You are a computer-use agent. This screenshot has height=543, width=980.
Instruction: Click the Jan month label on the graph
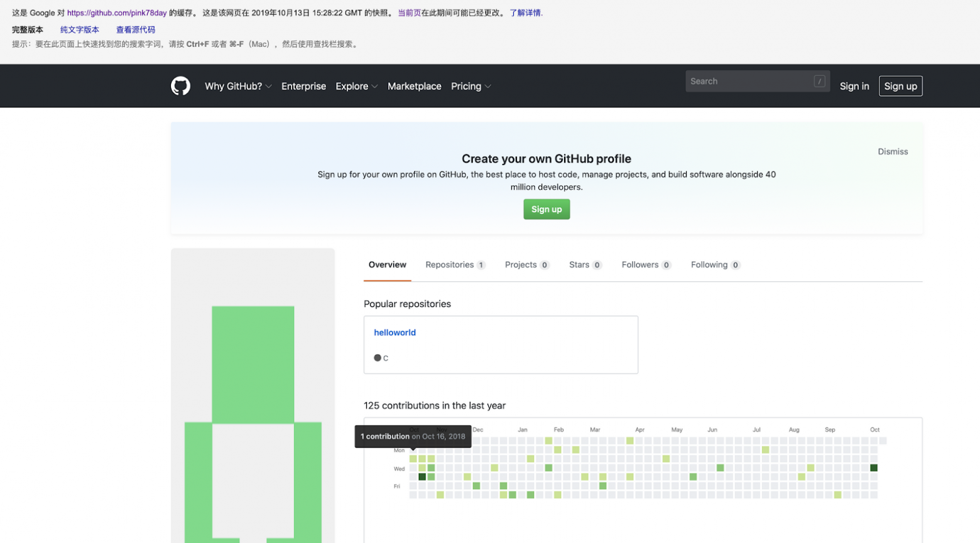[x=523, y=430]
